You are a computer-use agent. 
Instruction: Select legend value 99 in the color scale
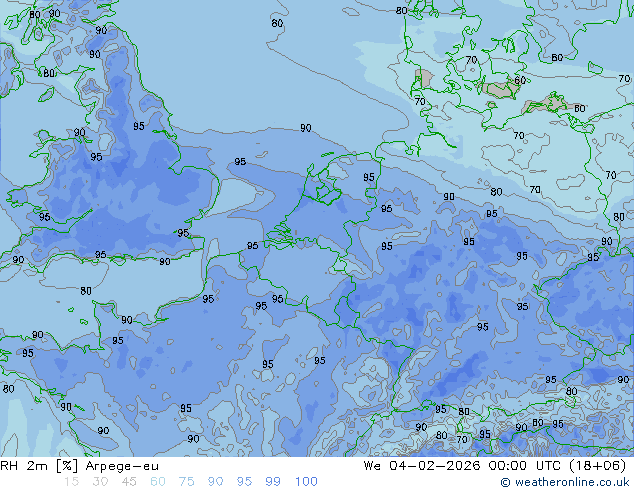pyautogui.click(x=273, y=482)
